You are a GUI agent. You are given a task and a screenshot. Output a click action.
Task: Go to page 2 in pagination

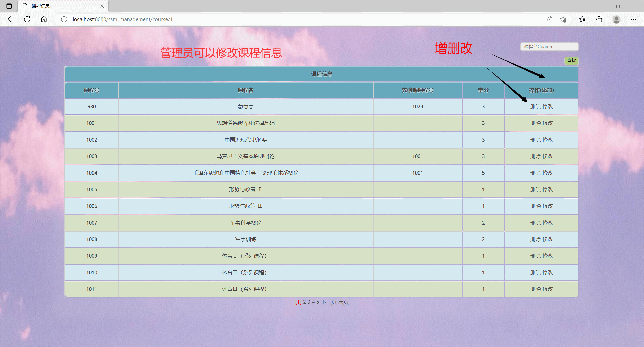pyautogui.click(x=304, y=302)
